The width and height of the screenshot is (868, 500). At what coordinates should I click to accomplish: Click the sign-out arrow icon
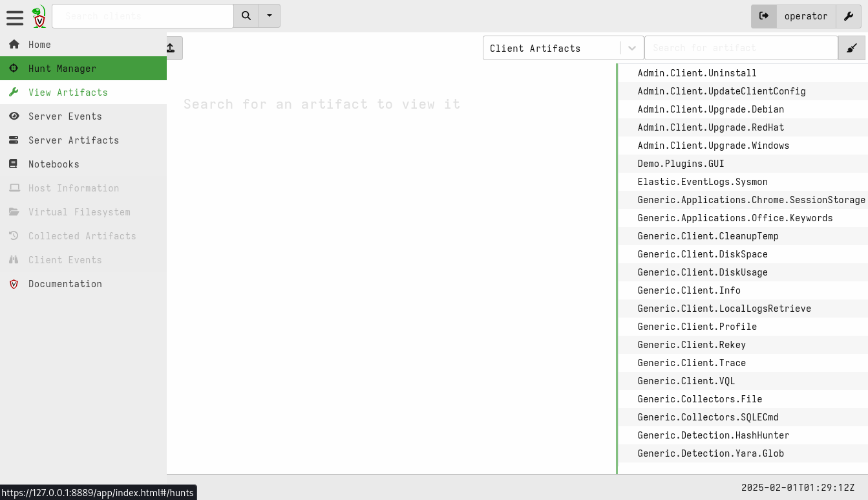(x=764, y=16)
